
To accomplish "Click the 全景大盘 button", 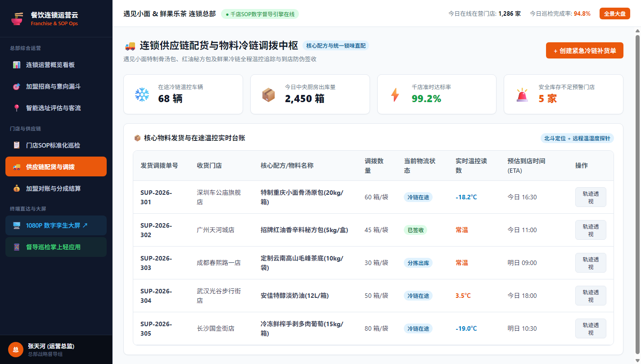I will click(614, 13).
